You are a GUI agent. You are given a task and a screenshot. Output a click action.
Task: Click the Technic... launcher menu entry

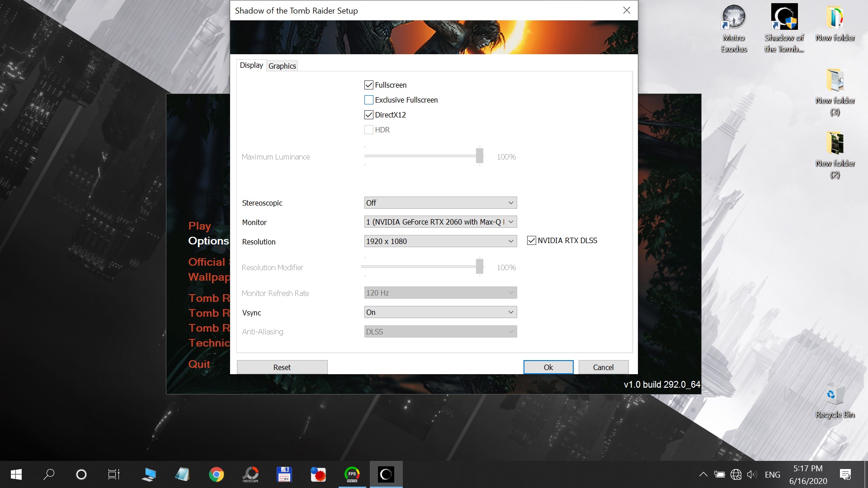pos(209,343)
